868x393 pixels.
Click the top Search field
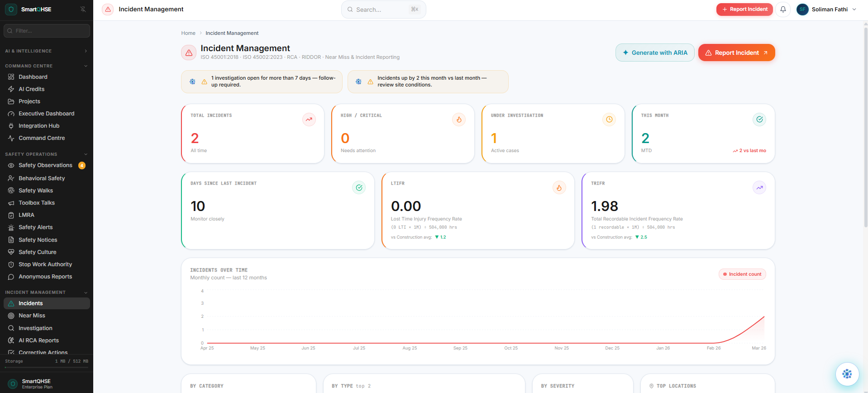coord(383,10)
